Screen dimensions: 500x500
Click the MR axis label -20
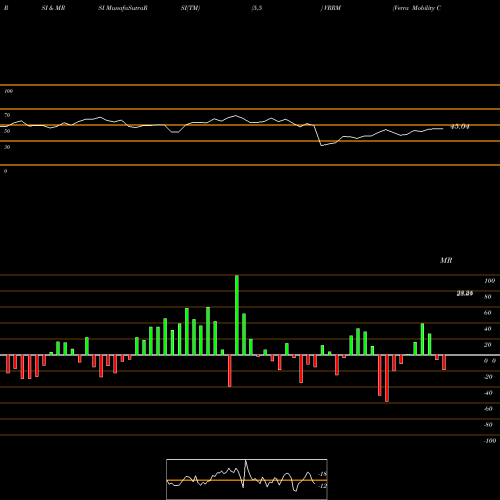(x=488, y=377)
